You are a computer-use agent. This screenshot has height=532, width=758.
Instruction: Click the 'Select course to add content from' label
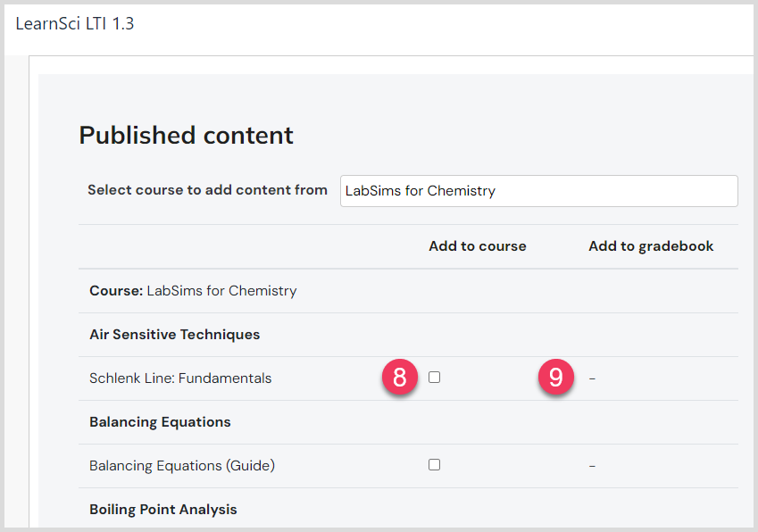coord(207,190)
